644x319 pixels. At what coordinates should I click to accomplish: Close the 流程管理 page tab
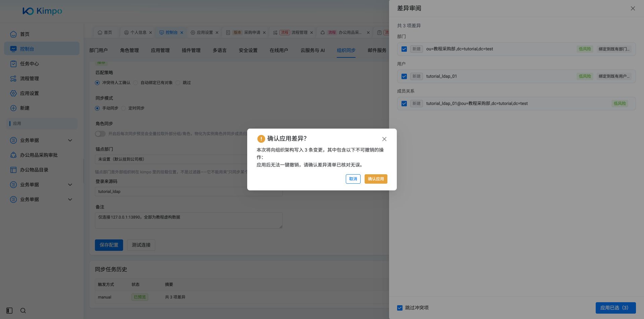312,33
